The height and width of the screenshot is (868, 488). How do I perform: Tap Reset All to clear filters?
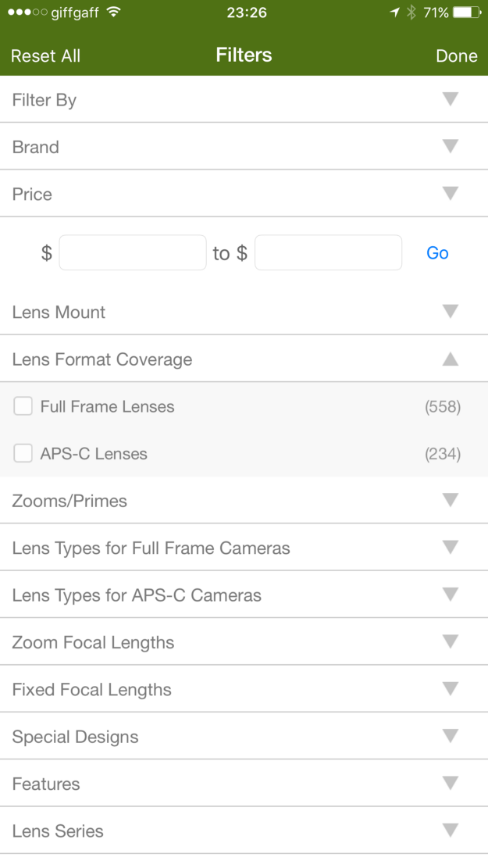tap(45, 56)
